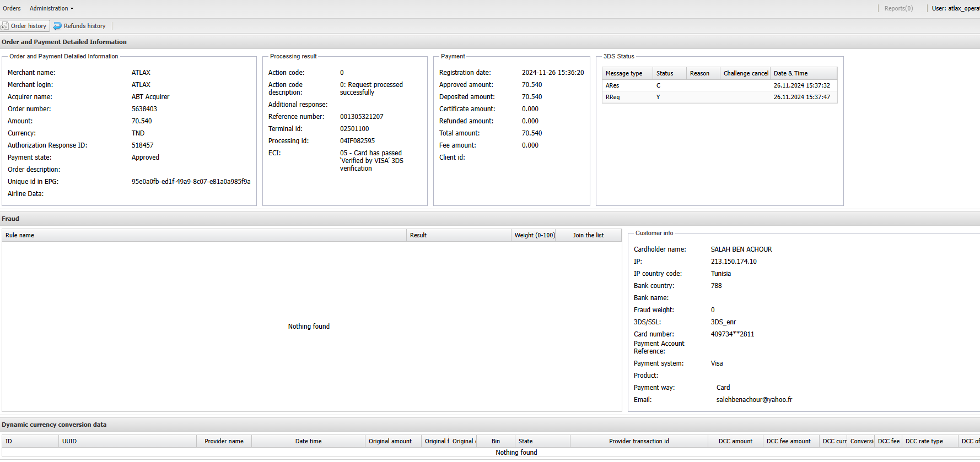Sort DCC data by Provider name
Image resolution: width=980 pixels, height=462 pixels.
(224, 441)
